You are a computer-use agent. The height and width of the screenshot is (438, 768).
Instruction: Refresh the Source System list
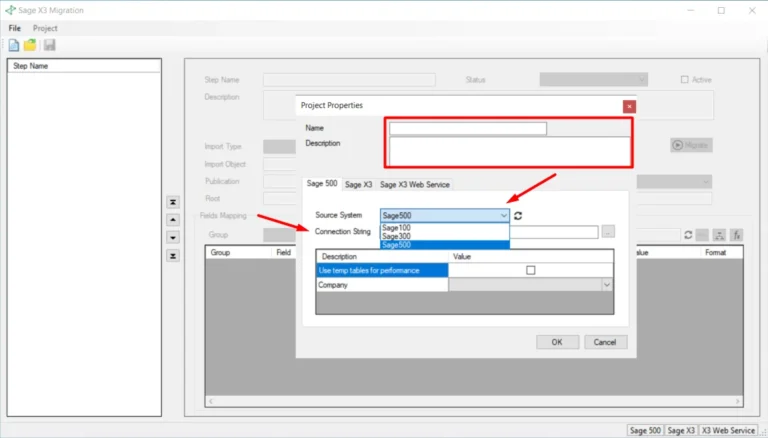518,216
